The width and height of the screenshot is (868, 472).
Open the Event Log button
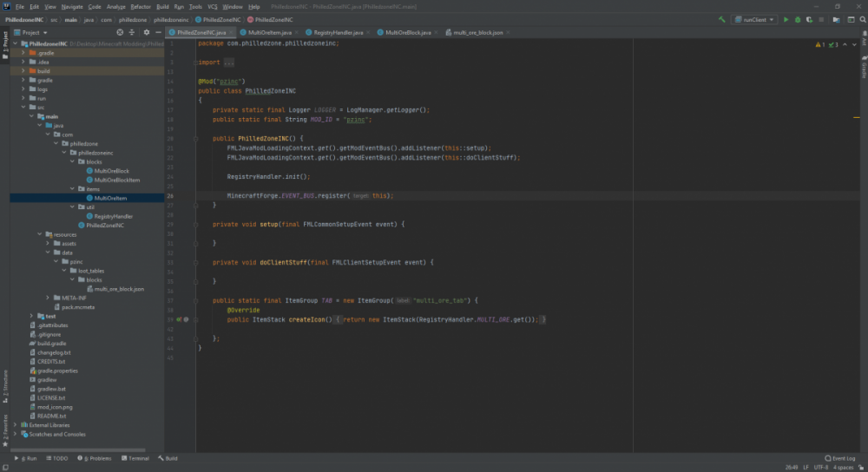[x=839, y=459]
